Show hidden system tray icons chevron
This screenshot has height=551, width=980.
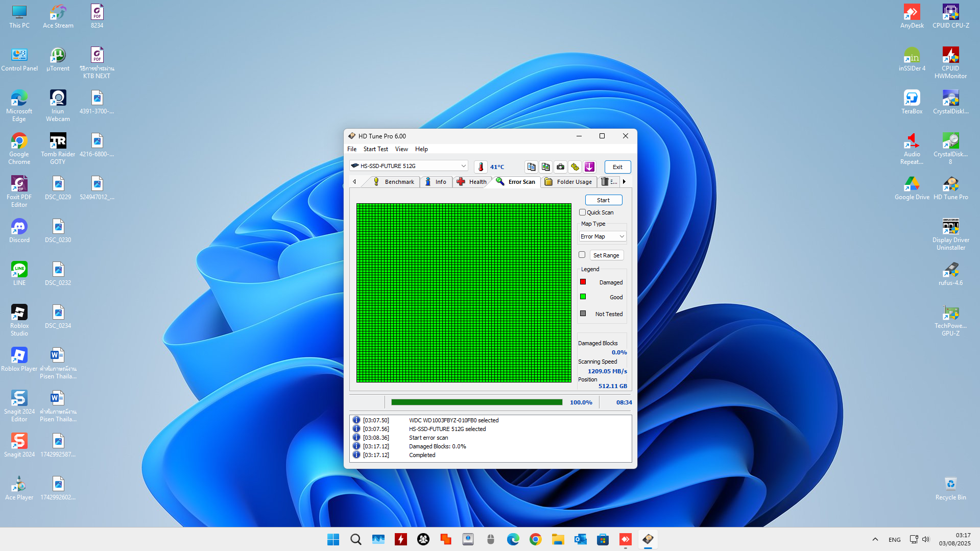coord(875,539)
